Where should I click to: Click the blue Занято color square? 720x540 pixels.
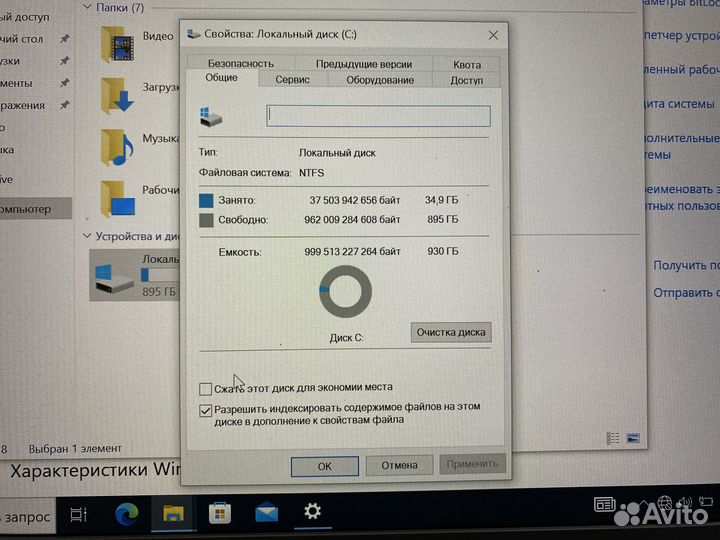(x=206, y=201)
